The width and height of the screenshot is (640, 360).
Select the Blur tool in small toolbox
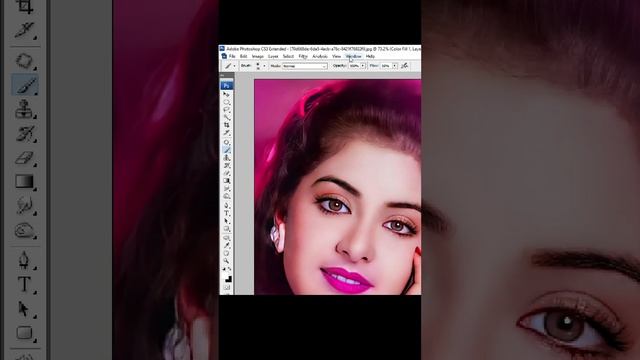(x=227, y=189)
